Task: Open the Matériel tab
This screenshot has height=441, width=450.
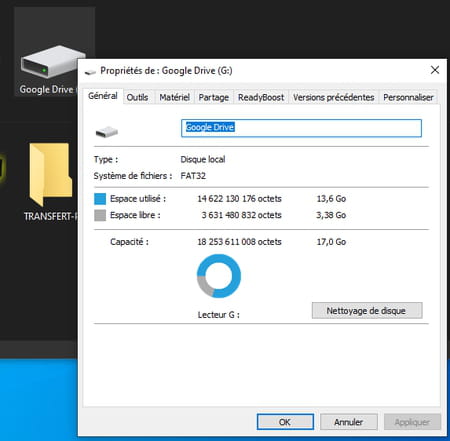Action: (x=174, y=97)
